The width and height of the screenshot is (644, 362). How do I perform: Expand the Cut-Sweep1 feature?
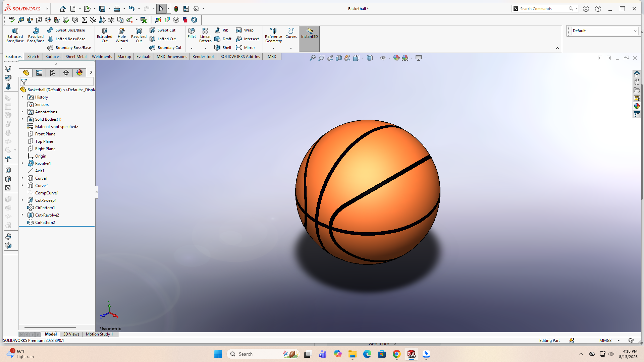point(22,200)
